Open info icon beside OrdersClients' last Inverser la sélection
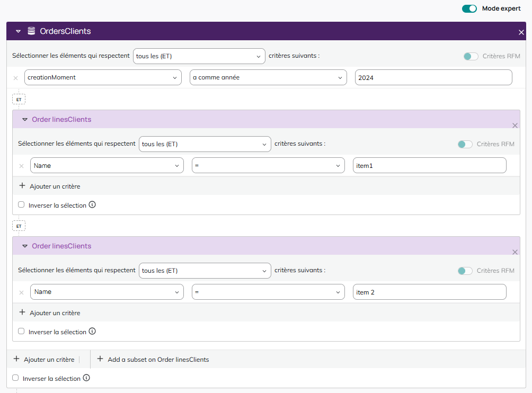This screenshot has height=393, width=532. click(x=86, y=378)
